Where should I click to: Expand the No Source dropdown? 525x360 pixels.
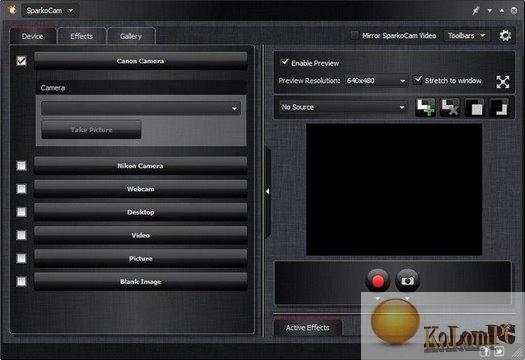tap(343, 107)
